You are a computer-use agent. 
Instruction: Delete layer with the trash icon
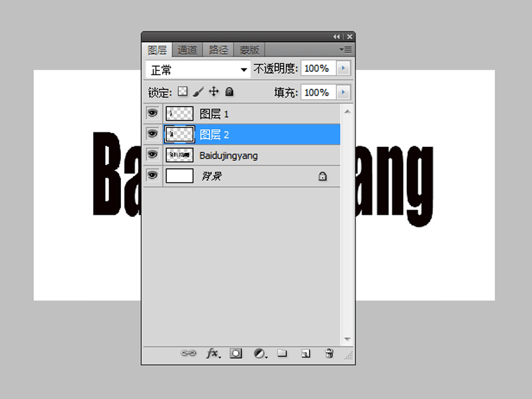(x=329, y=353)
